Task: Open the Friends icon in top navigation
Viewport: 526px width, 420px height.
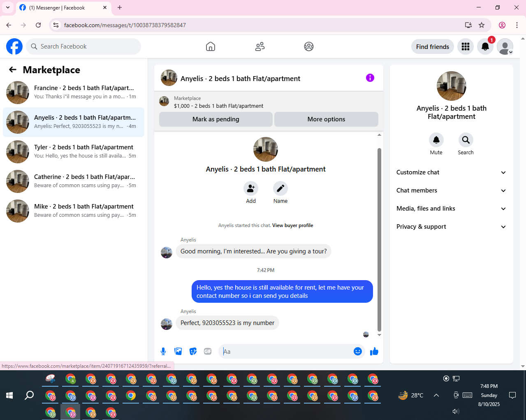Action: (x=260, y=46)
